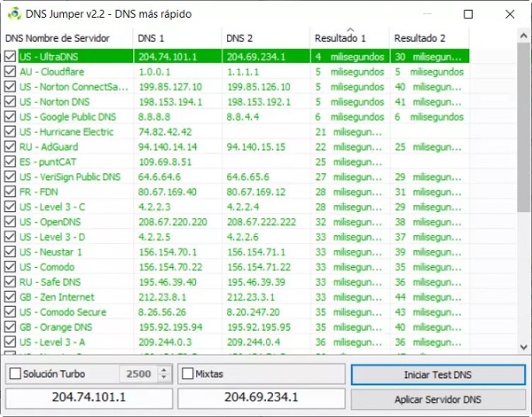
Task: Click the 1.1.1.1 DNS 2 cell
Action: pos(243,72)
